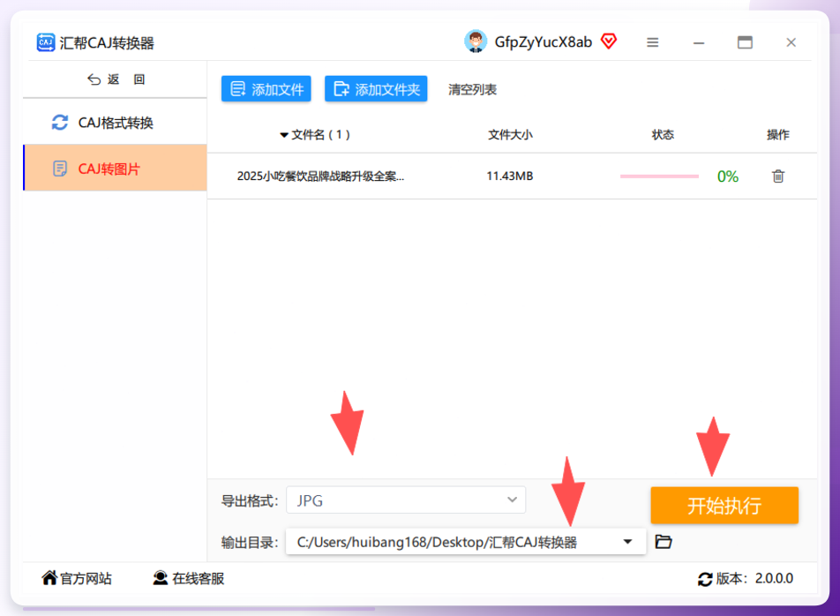Close the converter window
Image resolution: width=840 pixels, height=616 pixels.
pos(791,42)
